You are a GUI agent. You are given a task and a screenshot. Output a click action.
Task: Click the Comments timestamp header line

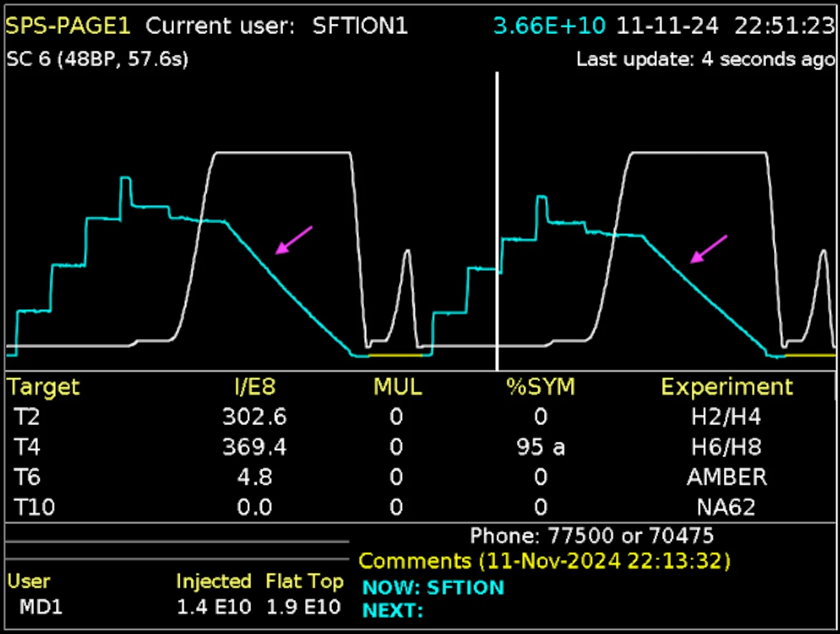click(x=545, y=561)
